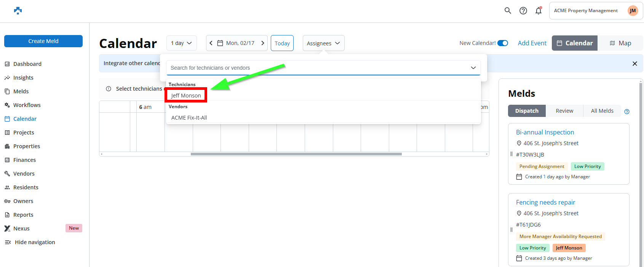Open the 1 day view dropdown

[x=181, y=43]
